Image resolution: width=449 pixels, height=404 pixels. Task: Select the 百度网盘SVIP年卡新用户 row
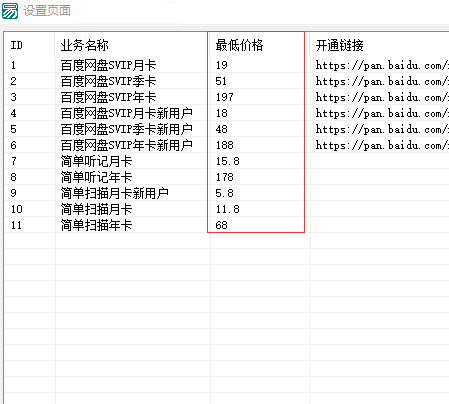click(x=227, y=145)
